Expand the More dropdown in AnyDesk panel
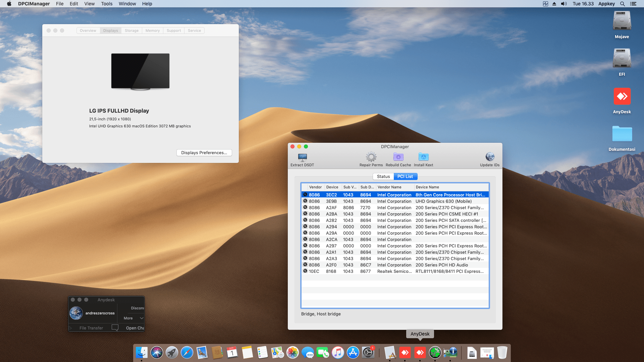 point(133,318)
